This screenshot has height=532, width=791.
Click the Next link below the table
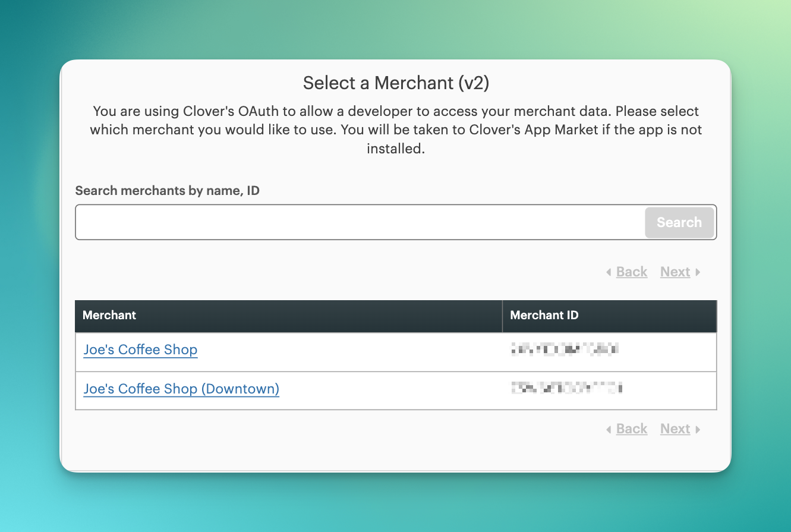click(x=675, y=429)
